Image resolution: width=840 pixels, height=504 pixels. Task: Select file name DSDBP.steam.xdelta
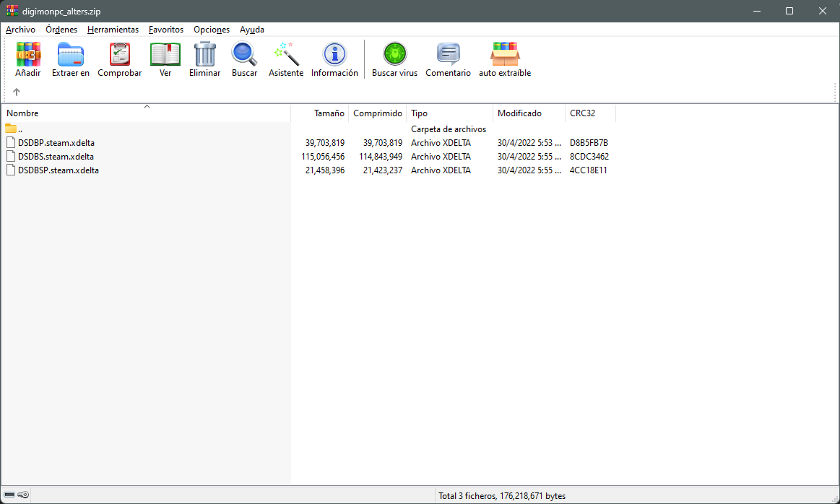[x=56, y=143]
